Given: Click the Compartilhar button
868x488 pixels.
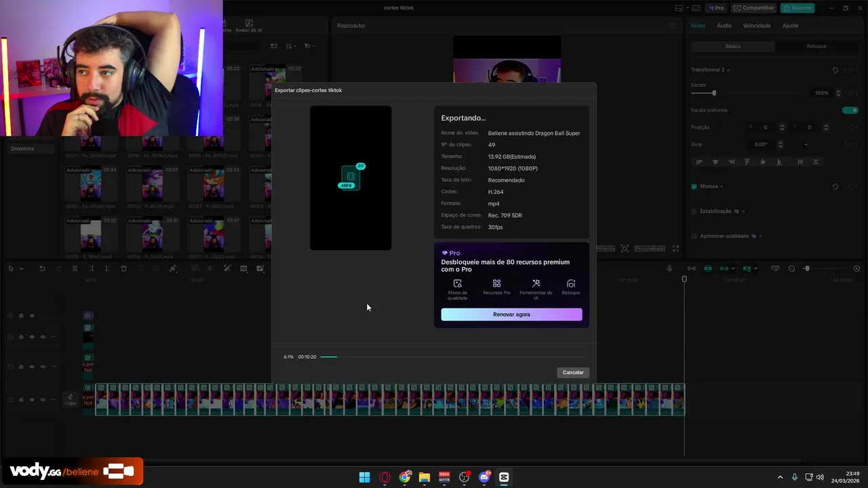Looking at the screenshot, I should [754, 8].
